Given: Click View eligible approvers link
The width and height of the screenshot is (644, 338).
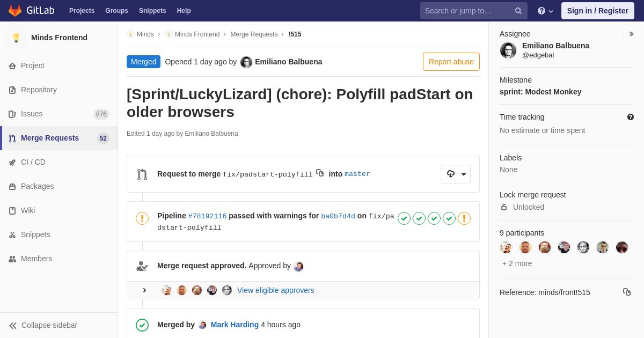Looking at the screenshot, I should tap(276, 290).
